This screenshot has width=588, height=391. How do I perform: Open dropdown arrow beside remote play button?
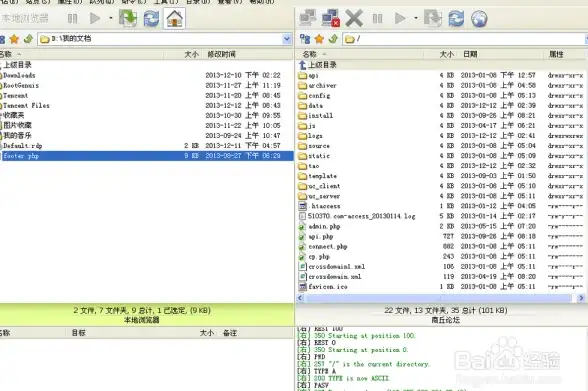click(416, 18)
